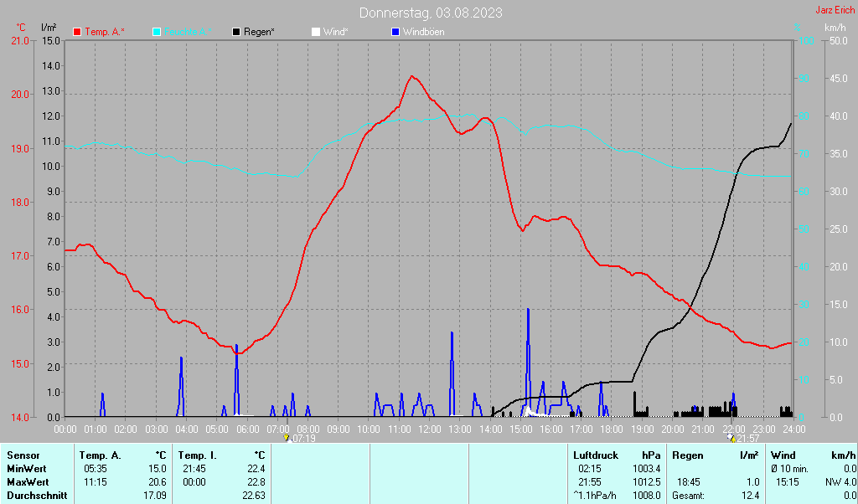Screen dimensions: 858x504
Task: Click the '1003.4' pressure minimum value
Action: (647, 469)
